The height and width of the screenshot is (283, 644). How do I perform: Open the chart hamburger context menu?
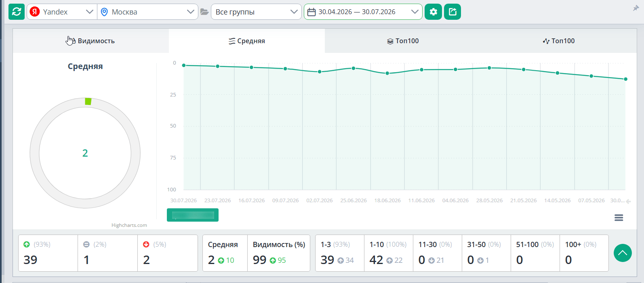click(619, 218)
